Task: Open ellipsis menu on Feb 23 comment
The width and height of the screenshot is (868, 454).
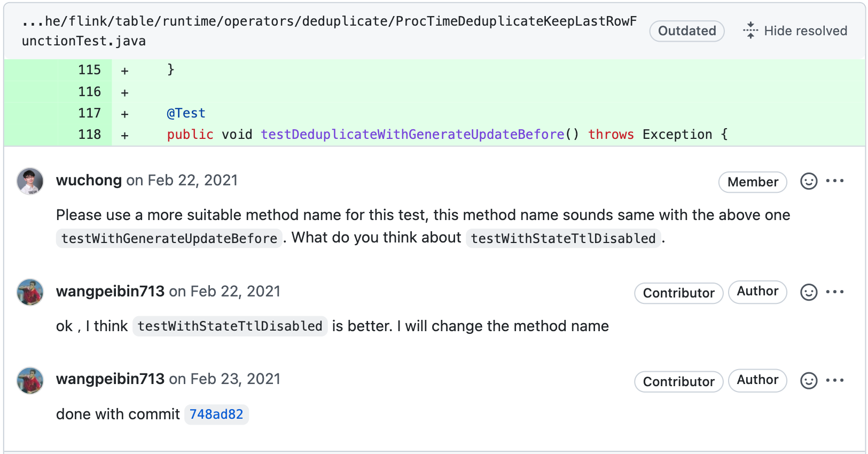Action: click(x=835, y=380)
